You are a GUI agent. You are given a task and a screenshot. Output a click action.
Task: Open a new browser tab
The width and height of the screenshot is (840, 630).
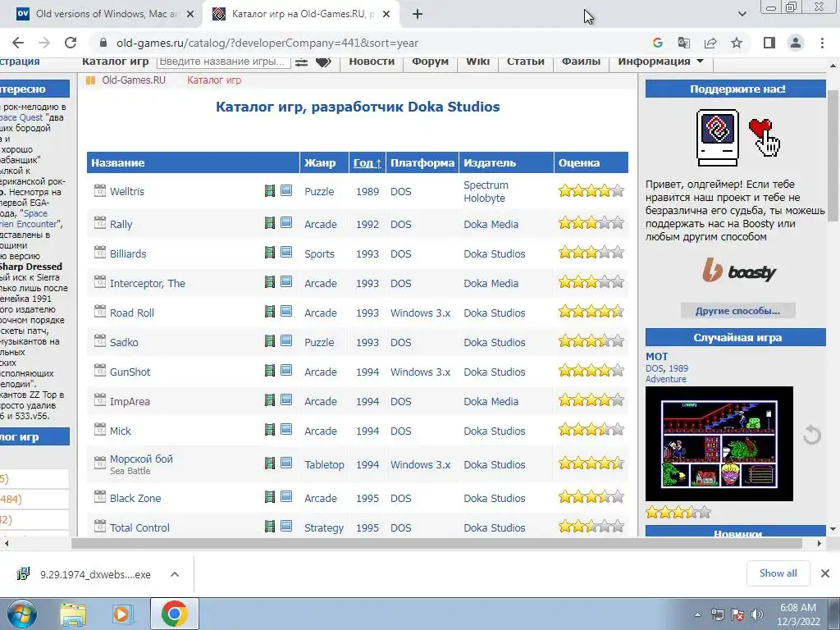418,14
